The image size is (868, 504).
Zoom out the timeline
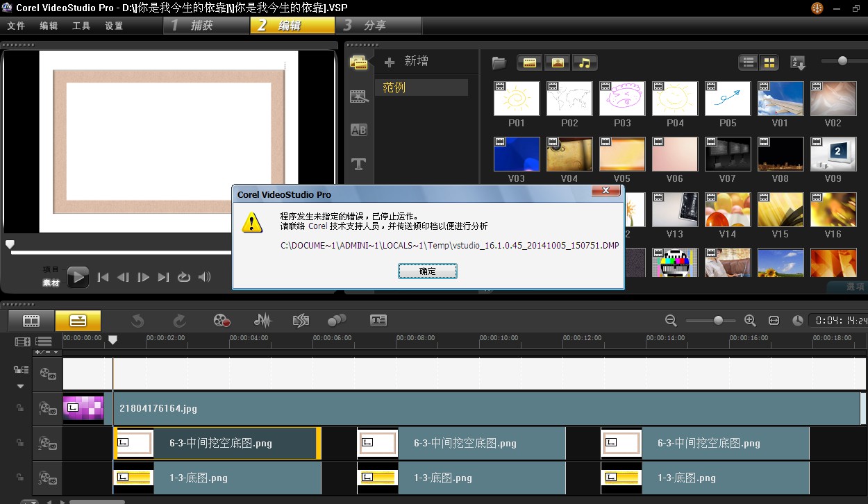point(671,321)
